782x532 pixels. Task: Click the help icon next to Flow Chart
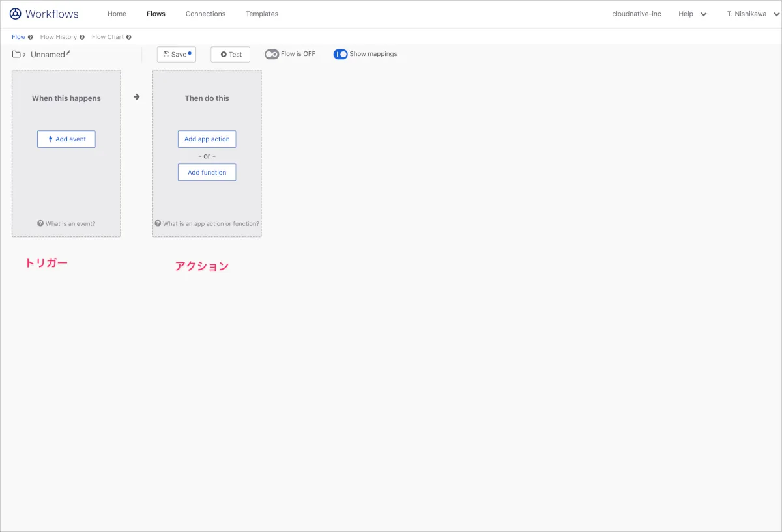point(129,37)
